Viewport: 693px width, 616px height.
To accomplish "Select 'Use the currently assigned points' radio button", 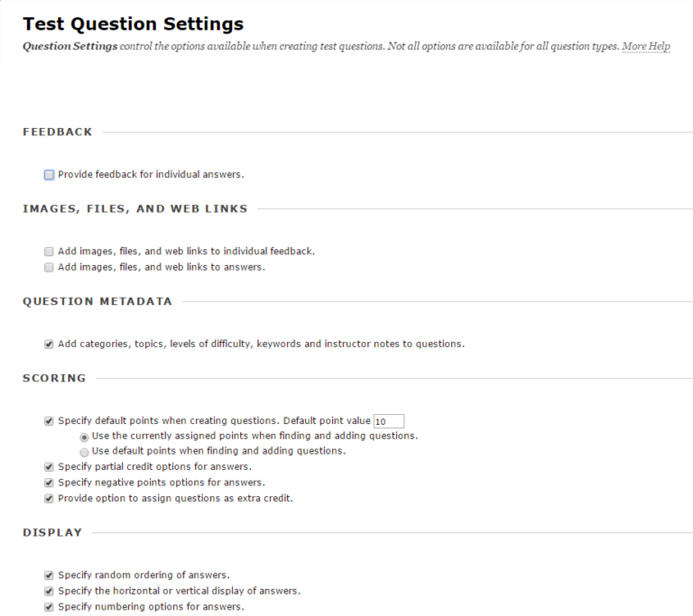I will [x=84, y=437].
